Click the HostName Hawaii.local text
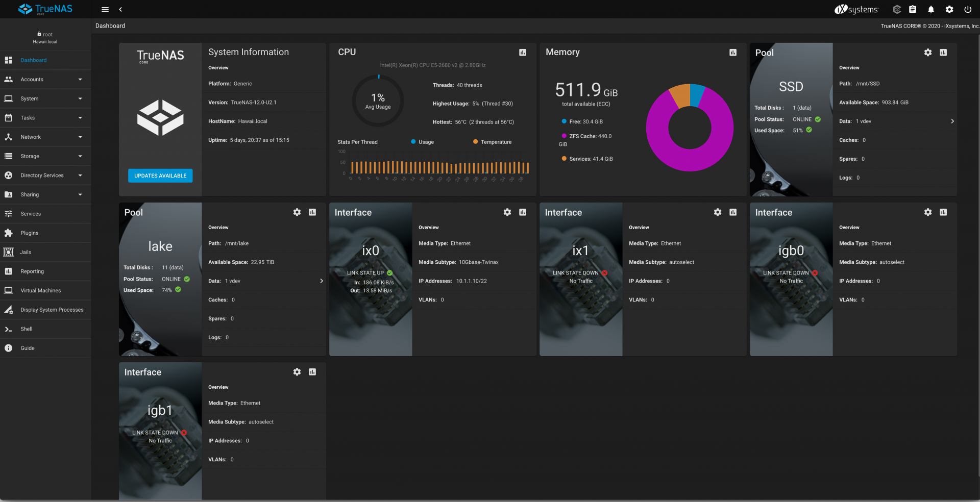Viewport: 980px width, 502px height. 238,121
